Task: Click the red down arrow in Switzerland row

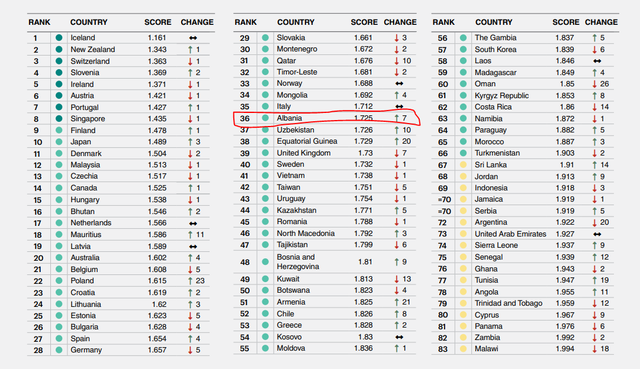Action: (x=190, y=61)
